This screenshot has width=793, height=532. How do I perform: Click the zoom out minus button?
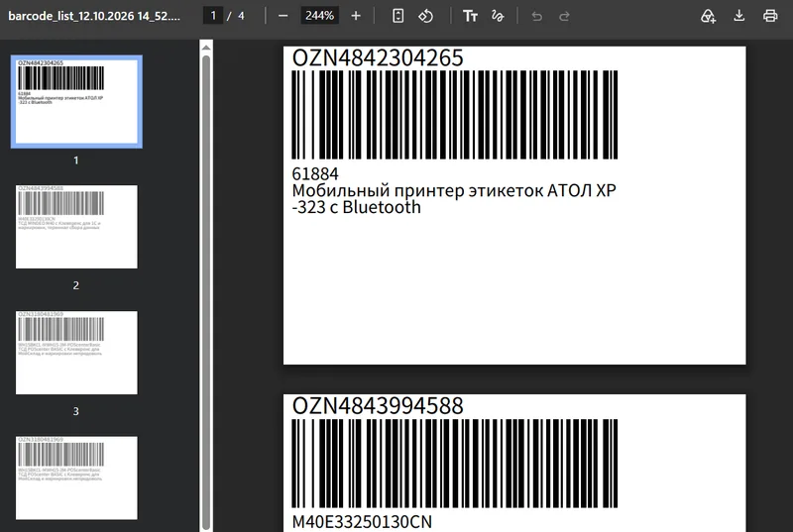pyautogui.click(x=283, y=16)
